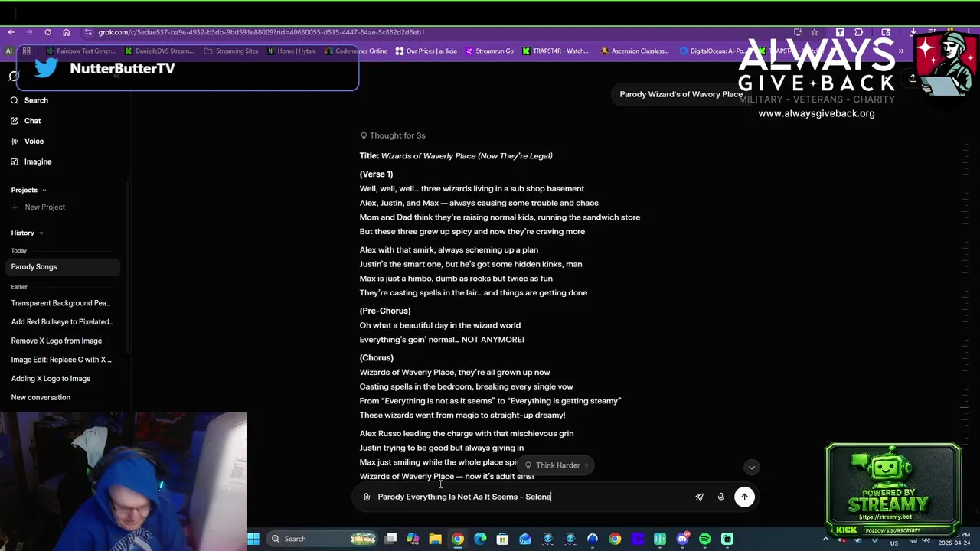Start voice dictation with the microphone icon
Viewport: 980px width, 551px height.
pyautogui.click(x=720, y=497)
